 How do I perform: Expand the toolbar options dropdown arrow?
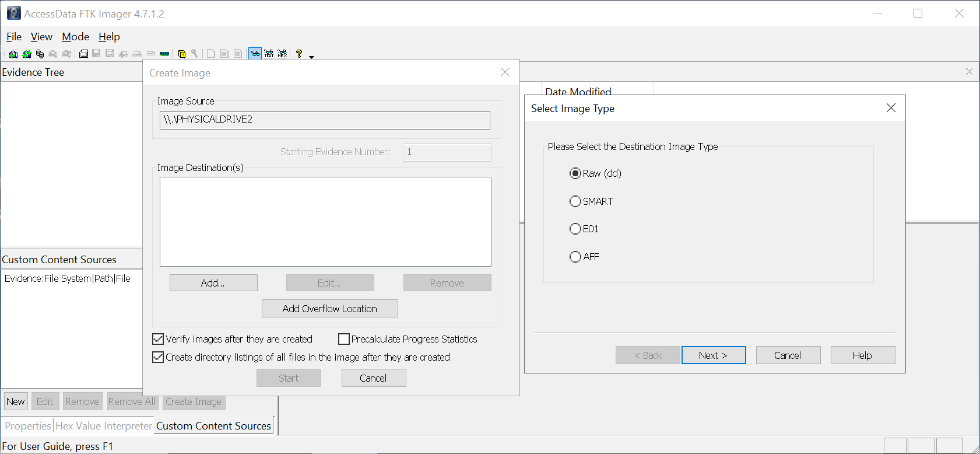click(x=311, y=57)
